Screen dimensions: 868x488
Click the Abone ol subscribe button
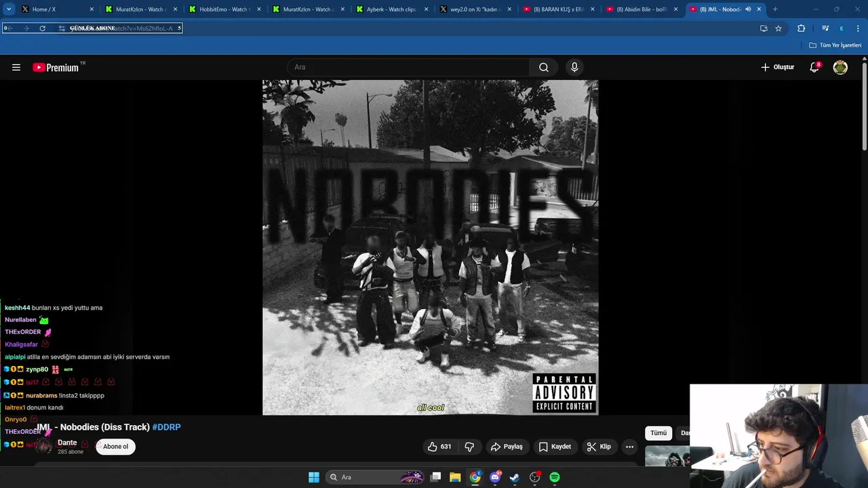tap(115, 447)
